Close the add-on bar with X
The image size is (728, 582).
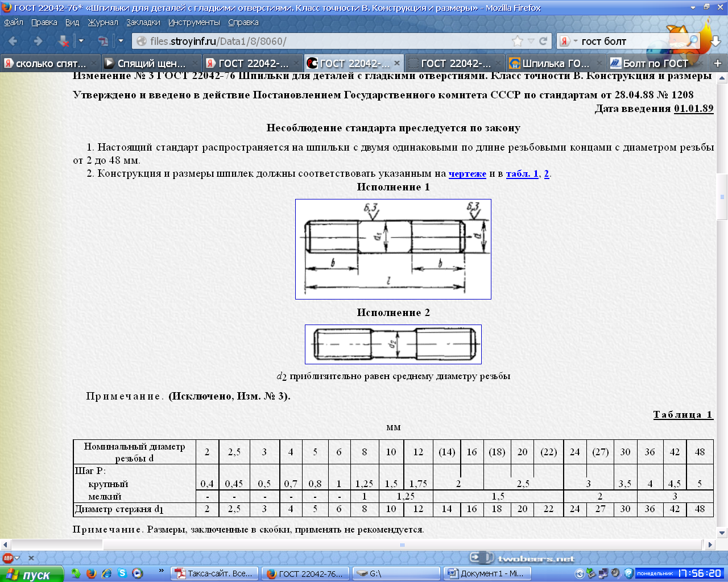click(31, 558)
